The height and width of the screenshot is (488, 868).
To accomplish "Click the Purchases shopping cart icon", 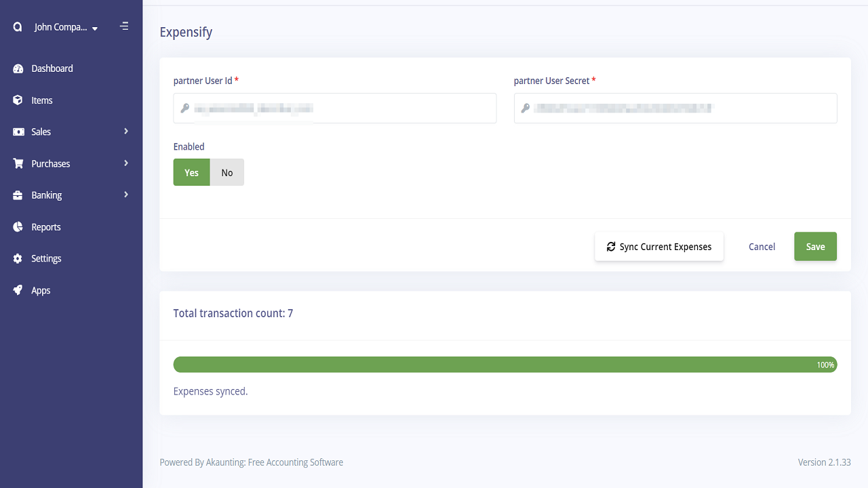I will point(18,163).
